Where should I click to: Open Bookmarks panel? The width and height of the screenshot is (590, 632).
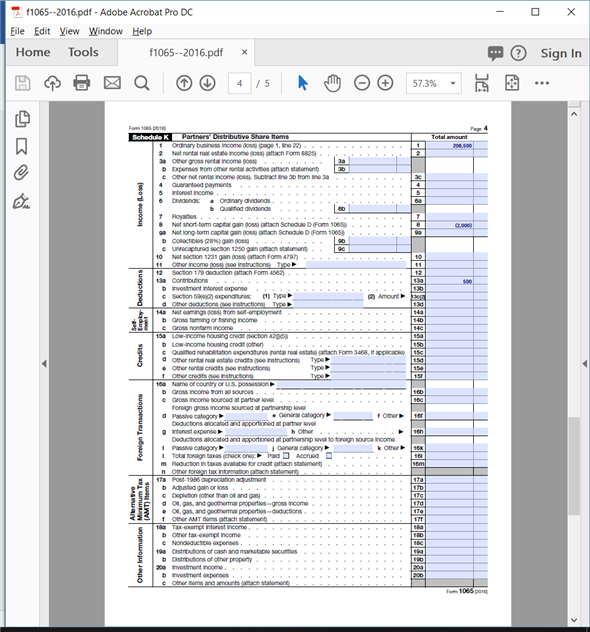(22, 146)
